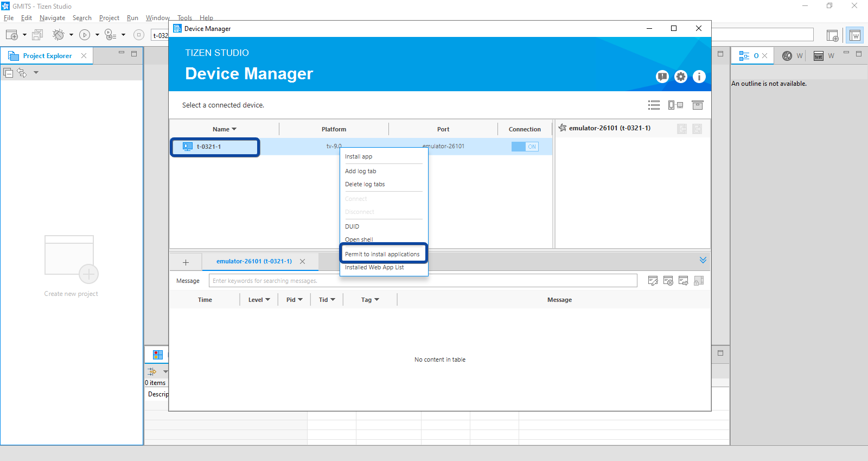The width and height of the screenshot is (868, 461).
Task: Close the emulator-26101 log tab
Action: click(302, 262)
